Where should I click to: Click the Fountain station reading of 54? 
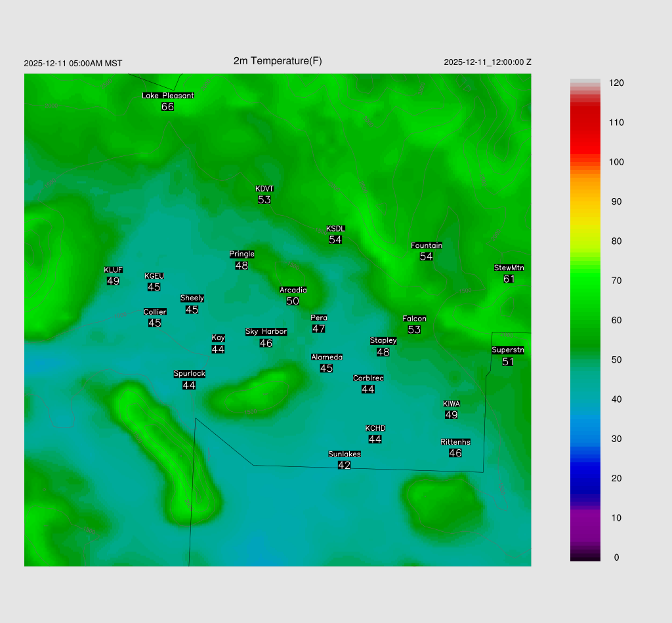(427, 256)
